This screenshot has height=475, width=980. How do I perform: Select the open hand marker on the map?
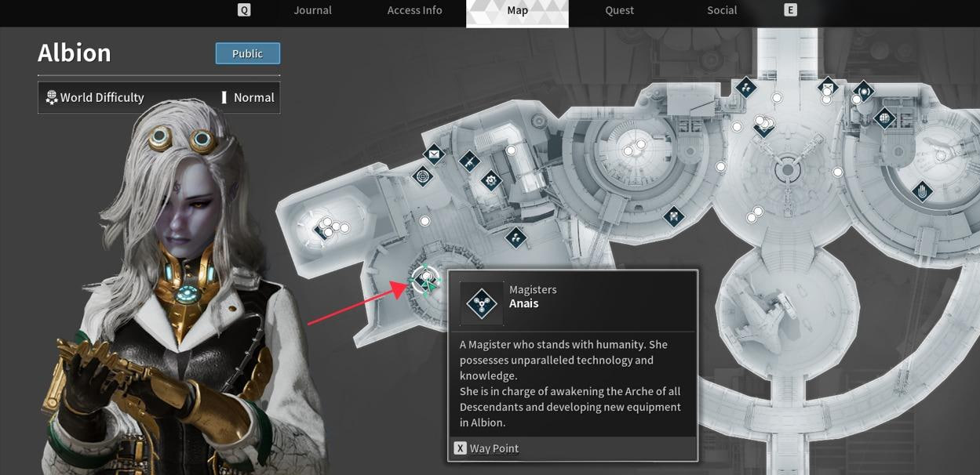click(923, 191)
